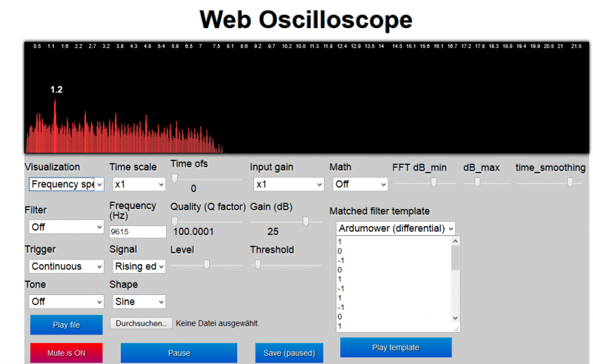
Task: Click the 'Keine Datei ausgewählt.' text
Action: coord(217,323)
